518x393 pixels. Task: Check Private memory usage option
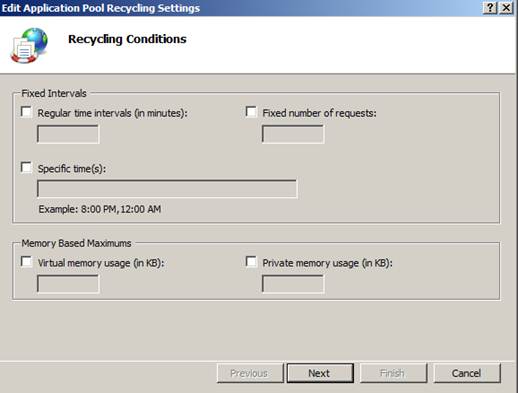(x=251, y=262)
